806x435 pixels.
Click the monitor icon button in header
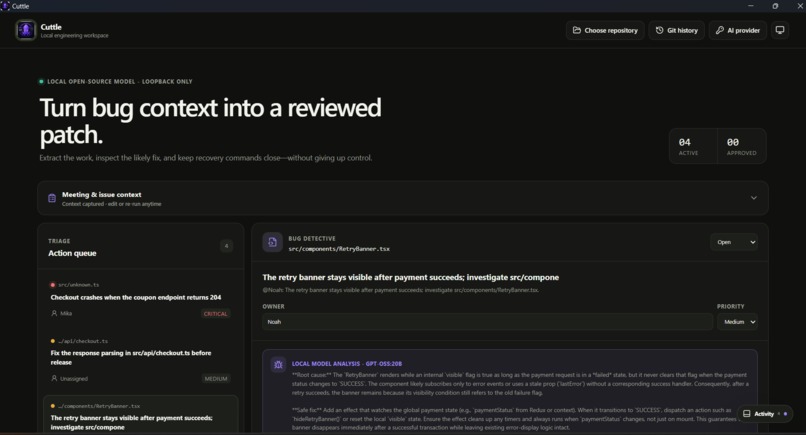[x=780, y=30]
